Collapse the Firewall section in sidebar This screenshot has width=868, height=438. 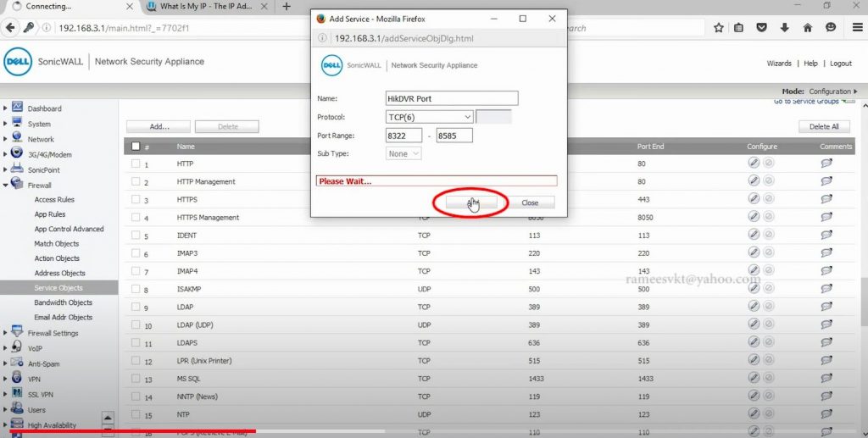point(6,186)
